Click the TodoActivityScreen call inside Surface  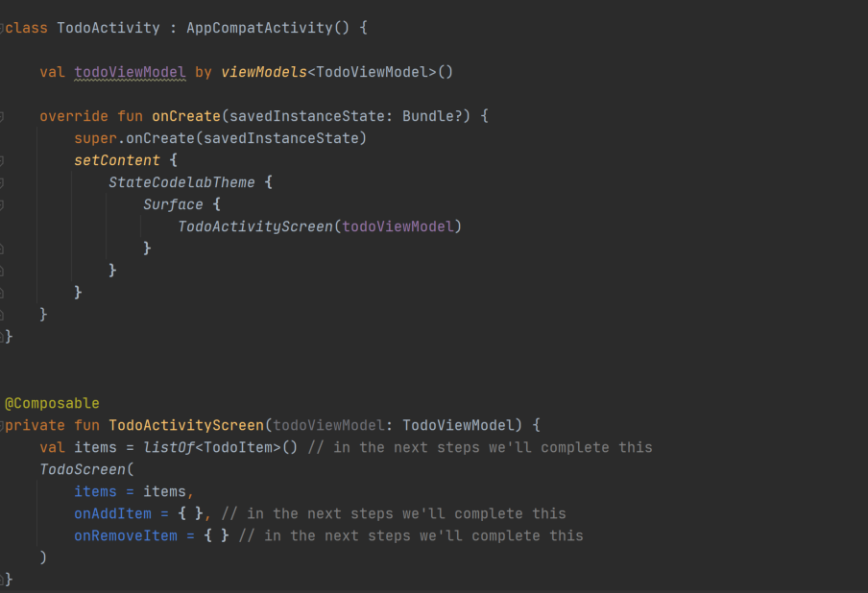click(255, 226)
